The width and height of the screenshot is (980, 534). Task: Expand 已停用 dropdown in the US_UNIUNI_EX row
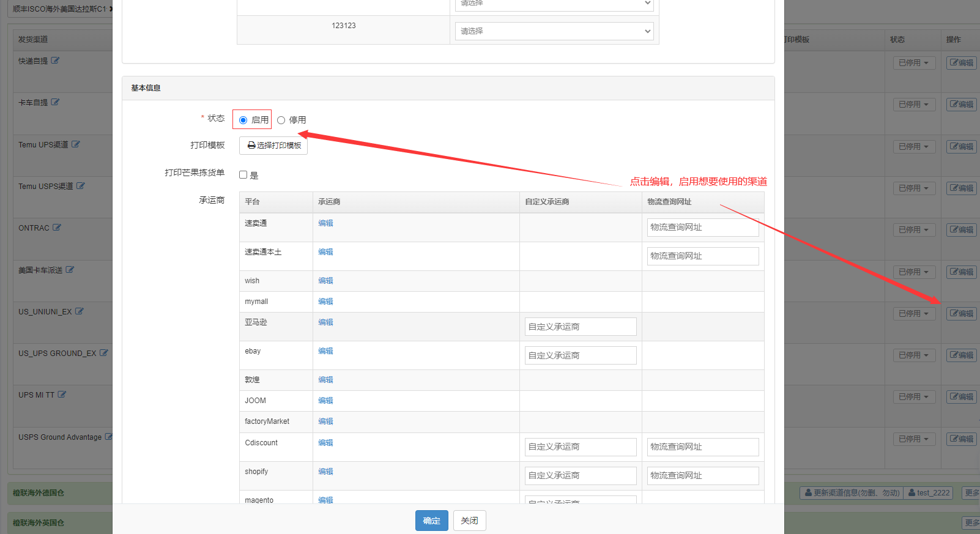(913, 314)
